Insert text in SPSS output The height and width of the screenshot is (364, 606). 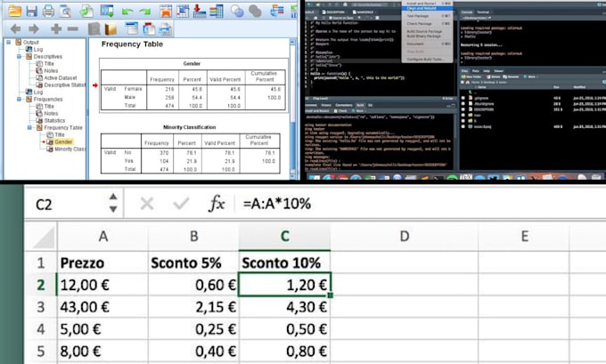pyautogui.click(x=166, y=28)
